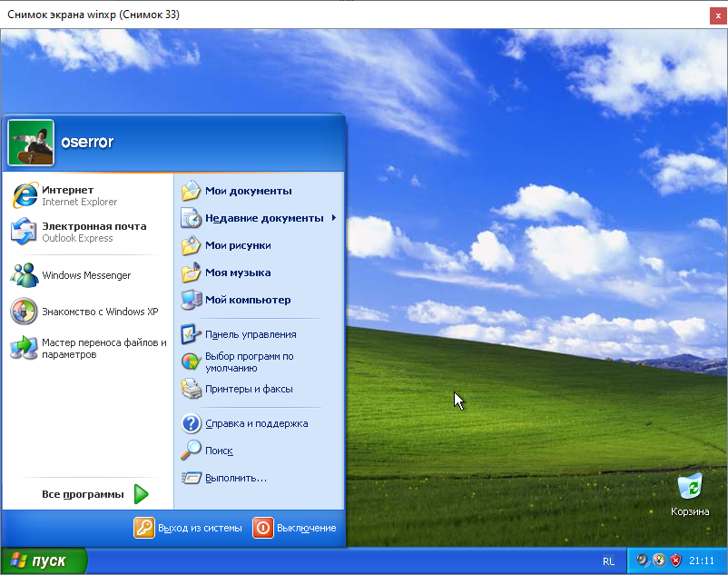Click the Панель управления icon
This screenshot has height=575, width=728.
(191, 334)
